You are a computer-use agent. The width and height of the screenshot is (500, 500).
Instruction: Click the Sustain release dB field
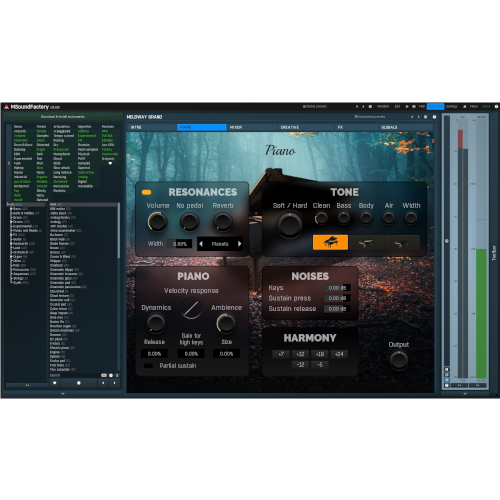[337, 309]
